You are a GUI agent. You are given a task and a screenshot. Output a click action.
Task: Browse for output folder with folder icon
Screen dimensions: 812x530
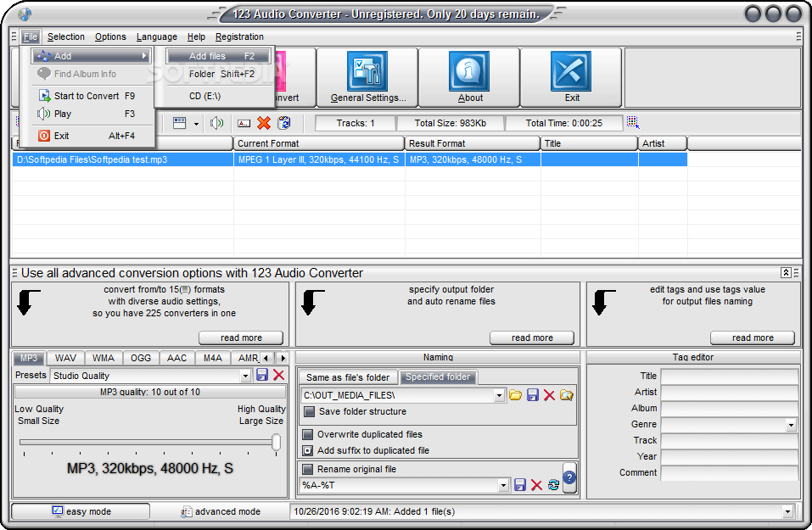coord(515,395)
